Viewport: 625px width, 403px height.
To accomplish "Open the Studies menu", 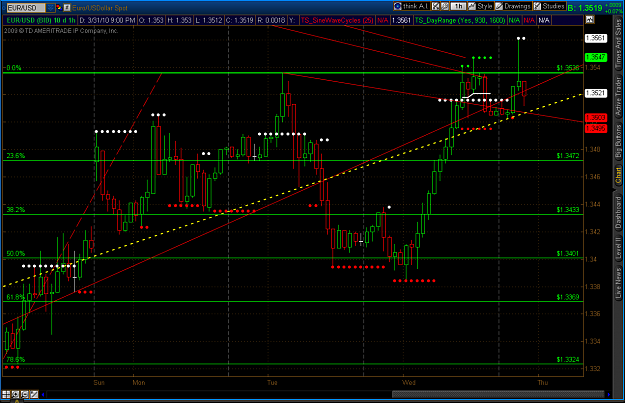I will coord(549,6).
